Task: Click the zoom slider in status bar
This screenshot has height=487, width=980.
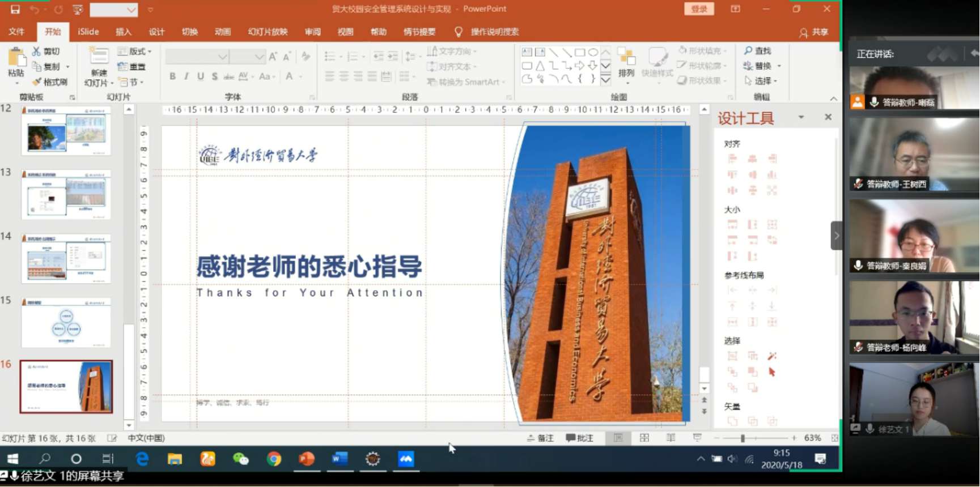Action: [743, 438]
